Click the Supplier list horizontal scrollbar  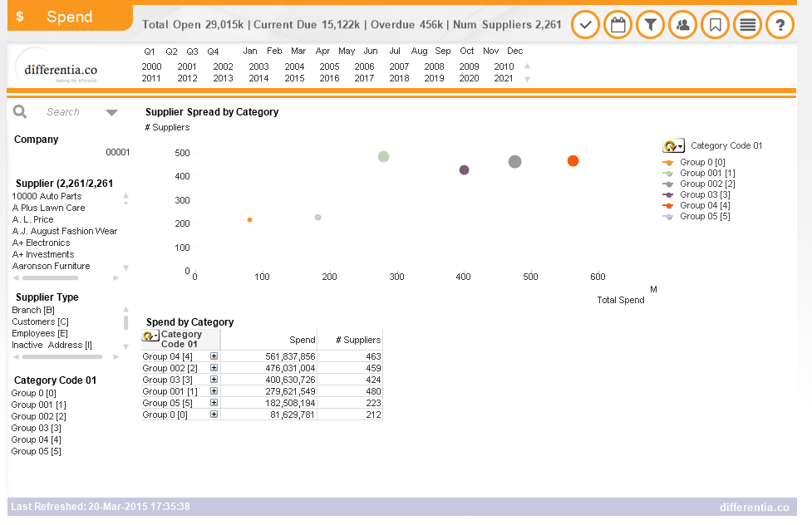tap(50, 278)
